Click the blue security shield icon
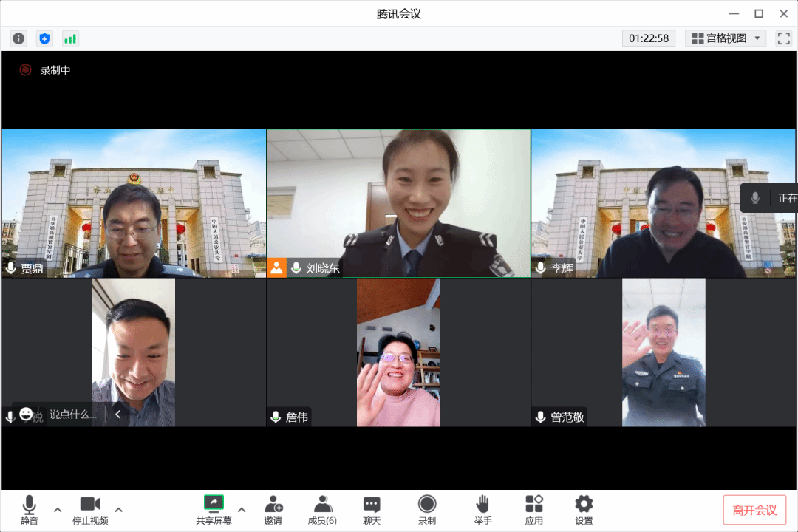The image size is (798, 532). click(44, 38)
